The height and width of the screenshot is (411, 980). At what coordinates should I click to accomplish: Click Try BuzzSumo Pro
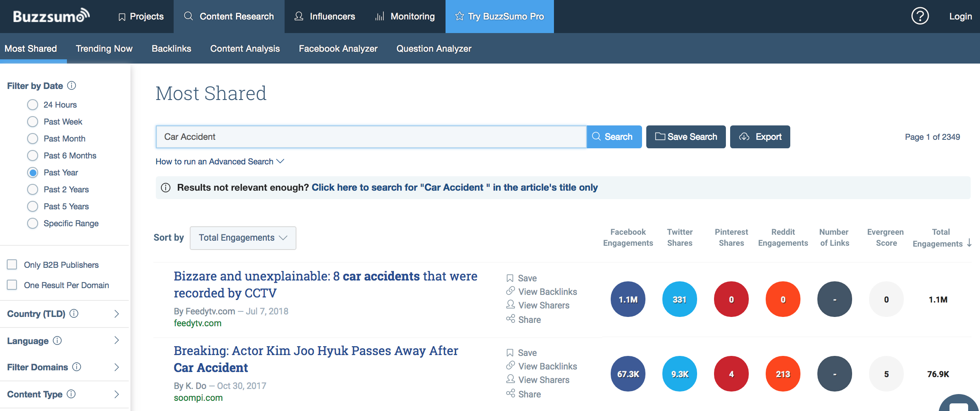pyautogui.click(x=500, y=17)
